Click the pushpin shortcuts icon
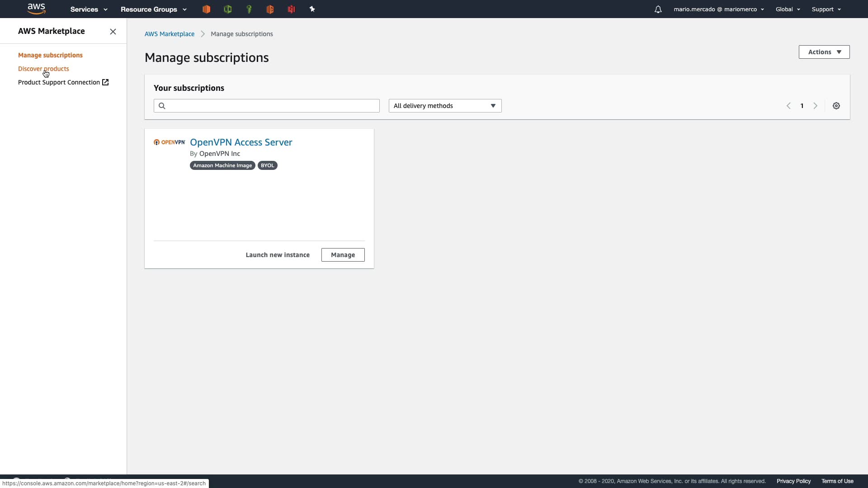The image size is (868, 488). (x=312, y=9)
